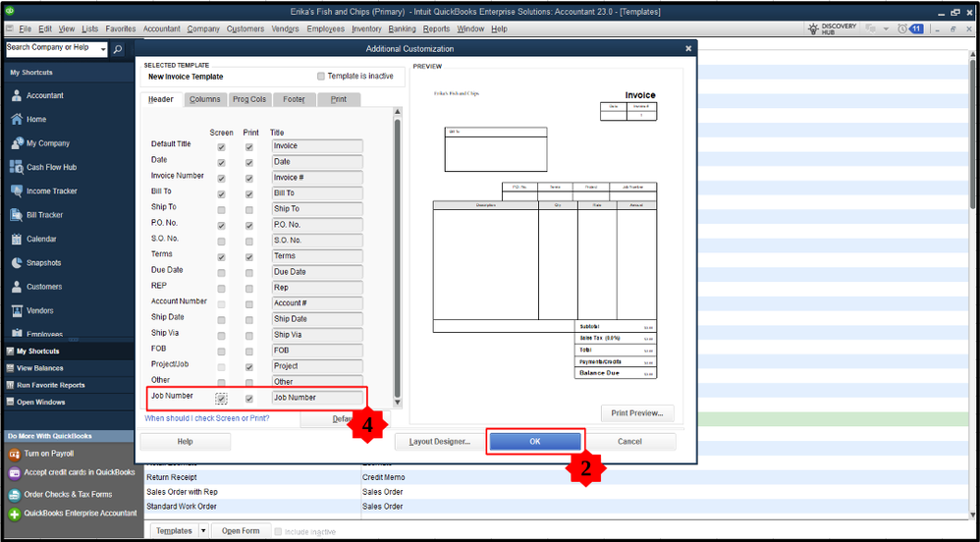Open the Snapshots pie chart icon

(17, 262)
